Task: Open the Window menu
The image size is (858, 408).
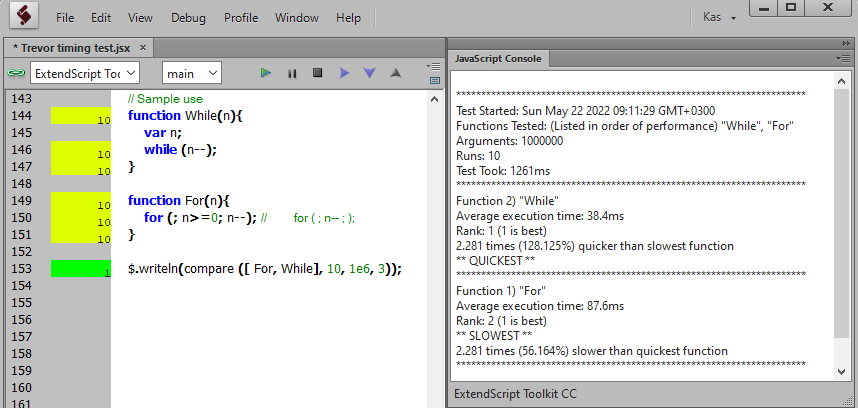Action: pos(297,18)
